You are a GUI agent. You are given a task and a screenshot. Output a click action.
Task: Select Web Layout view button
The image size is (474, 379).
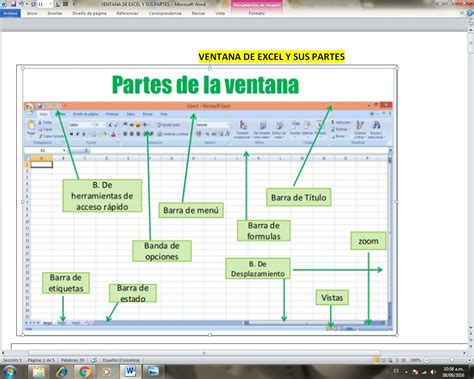coord(390,360)
